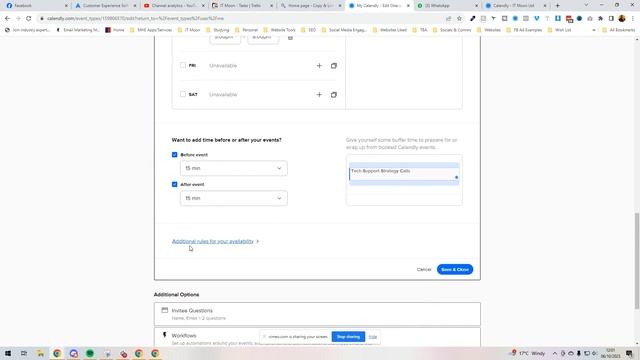
Task: Copy SAT times to other days
Action: click(333, 95)
